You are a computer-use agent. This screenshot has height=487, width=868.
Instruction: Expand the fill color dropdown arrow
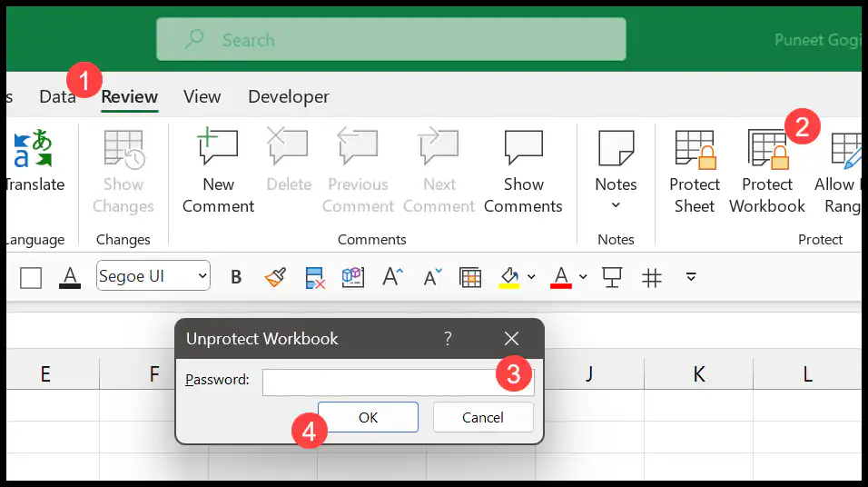click(531, 276)
